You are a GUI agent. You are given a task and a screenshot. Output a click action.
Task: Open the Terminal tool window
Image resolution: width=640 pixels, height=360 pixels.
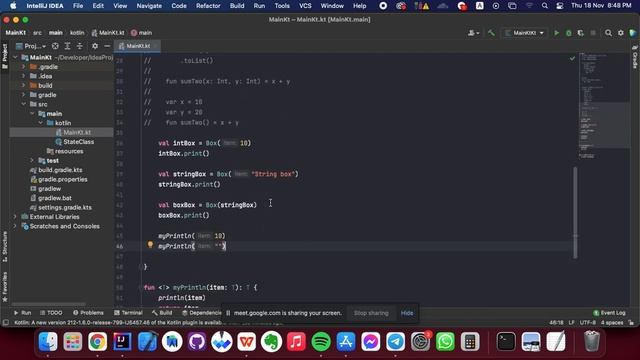[x=128, y=313]
